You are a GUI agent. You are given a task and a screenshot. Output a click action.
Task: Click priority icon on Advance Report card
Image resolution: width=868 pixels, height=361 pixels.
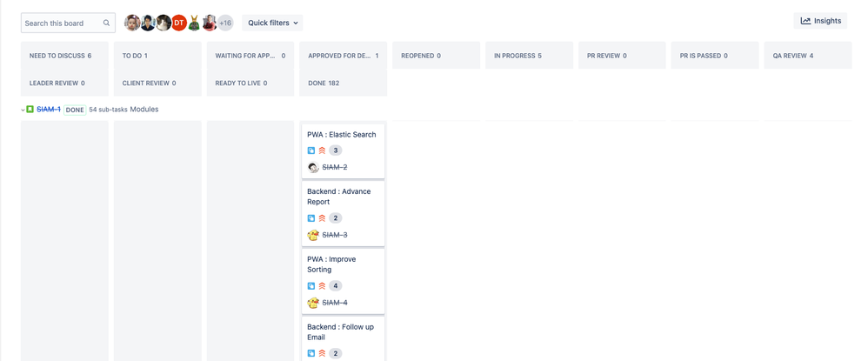(322, 218)
